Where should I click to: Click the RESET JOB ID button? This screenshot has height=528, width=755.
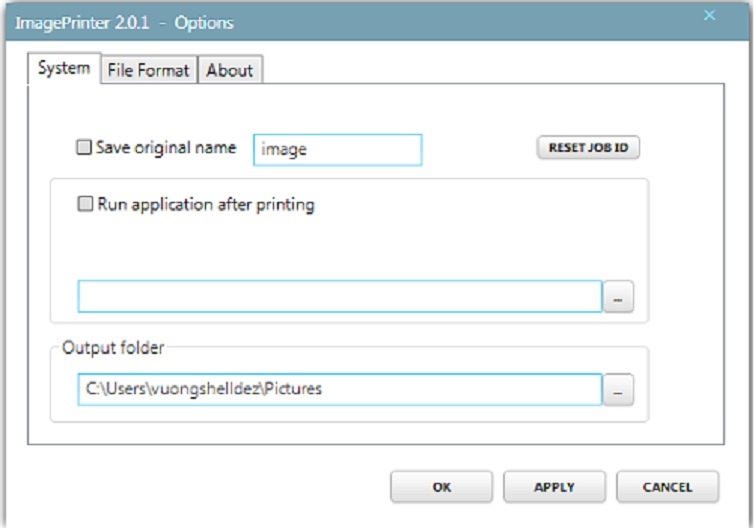(x=588, y=147)
